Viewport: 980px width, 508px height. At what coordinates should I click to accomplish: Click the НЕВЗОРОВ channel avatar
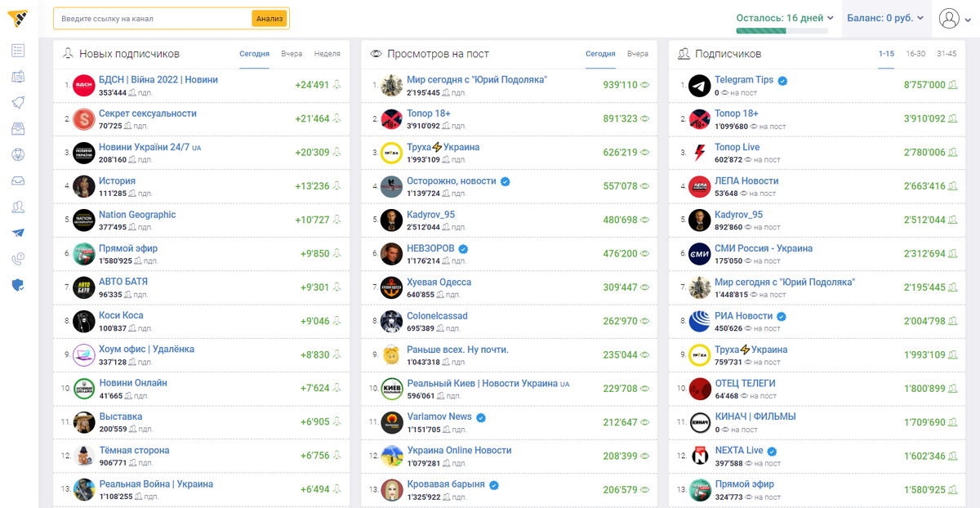pos(392,254)
